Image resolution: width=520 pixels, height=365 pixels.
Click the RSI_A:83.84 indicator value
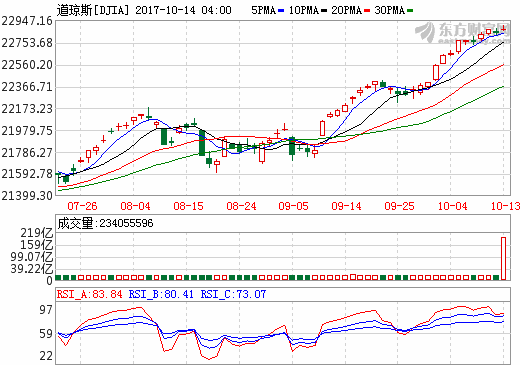click(x=89, y=294)
